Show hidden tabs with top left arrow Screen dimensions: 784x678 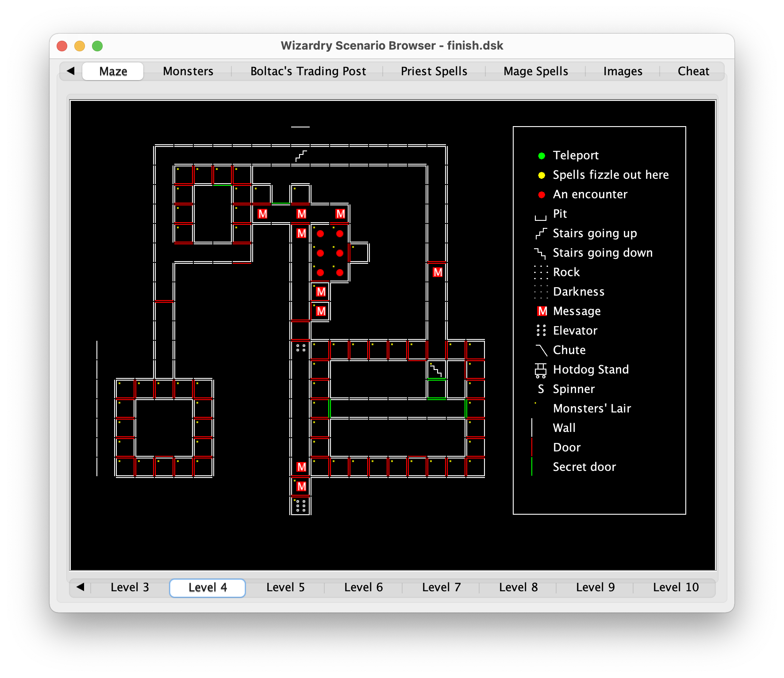point(71,71)
